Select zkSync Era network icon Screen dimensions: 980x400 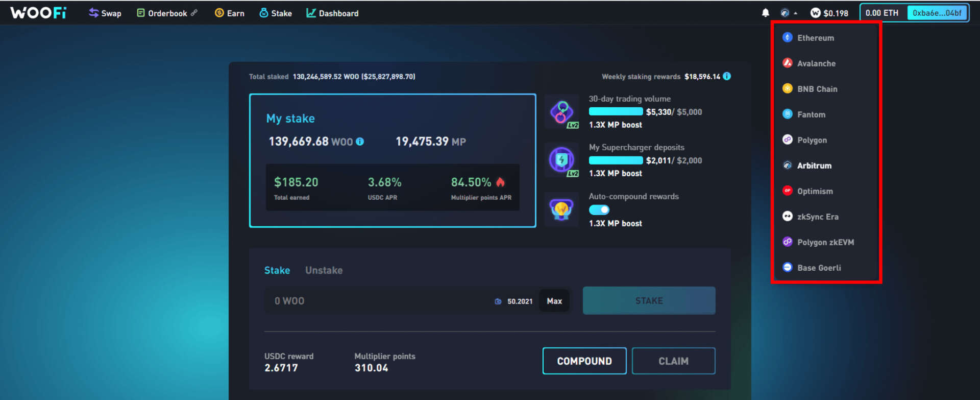(x=787, y=216)
